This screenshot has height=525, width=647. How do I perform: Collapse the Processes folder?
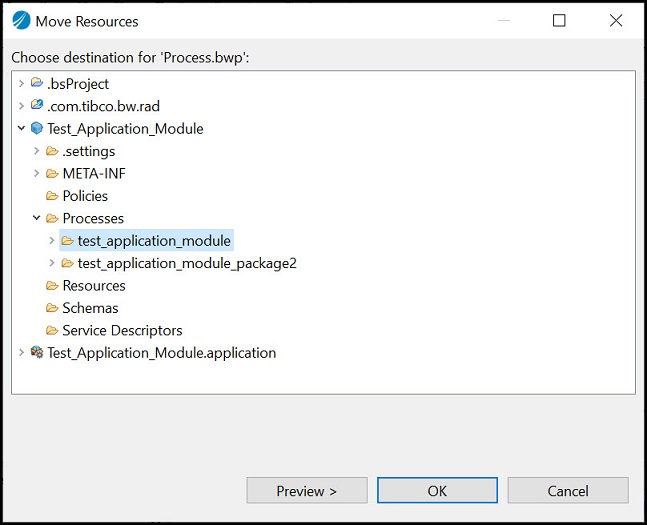36,218
